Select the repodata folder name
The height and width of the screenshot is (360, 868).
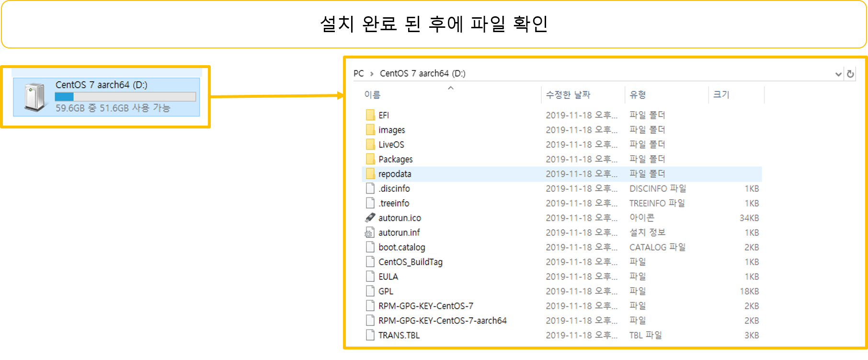pyautogui.click(x=395, y=174)
